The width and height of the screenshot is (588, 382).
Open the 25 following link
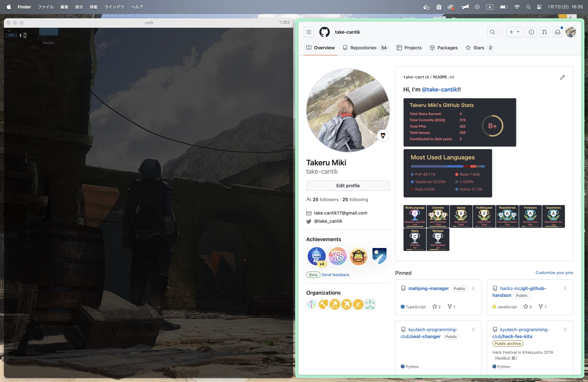point(355,199)
